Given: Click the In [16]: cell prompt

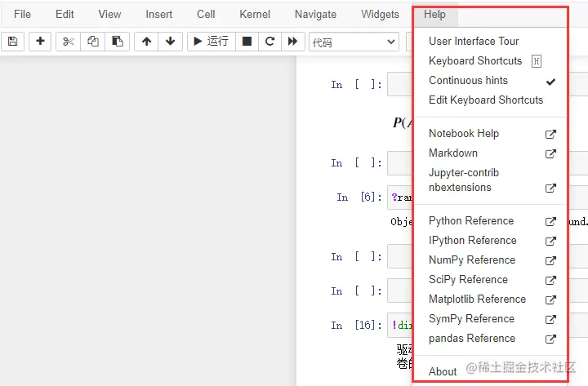Looking at the screenshot, I should 356,325.
